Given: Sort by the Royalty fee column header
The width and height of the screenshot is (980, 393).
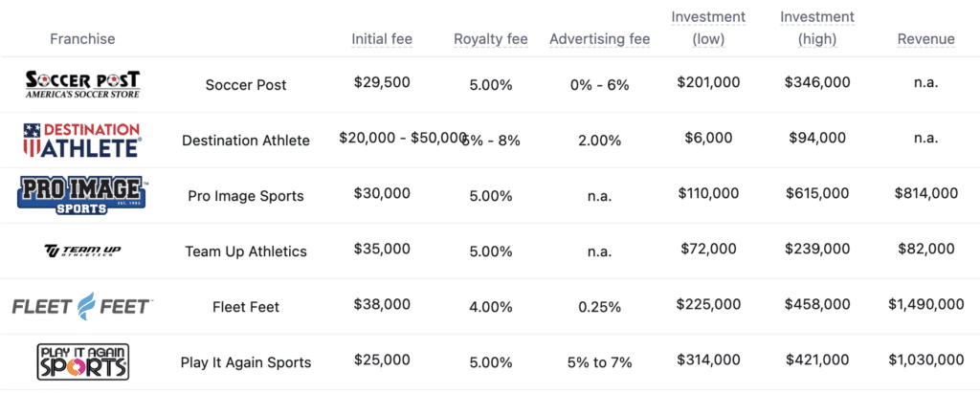Looking at the screenshot, I should coord(491,39).
